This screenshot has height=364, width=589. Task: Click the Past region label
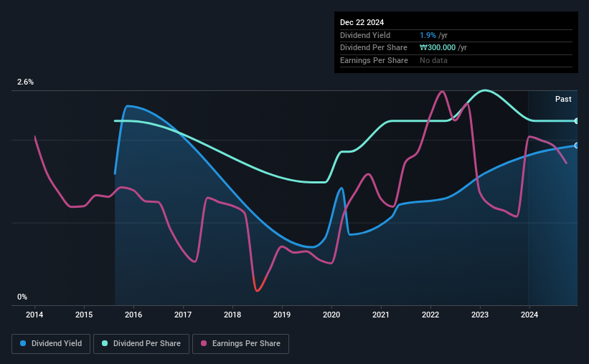coord(563,99)
